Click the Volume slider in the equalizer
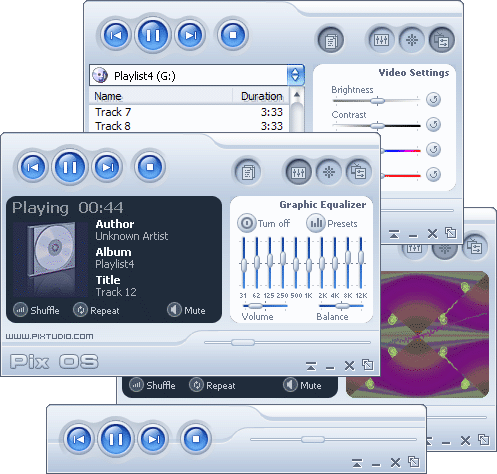 tap(265, 306)
